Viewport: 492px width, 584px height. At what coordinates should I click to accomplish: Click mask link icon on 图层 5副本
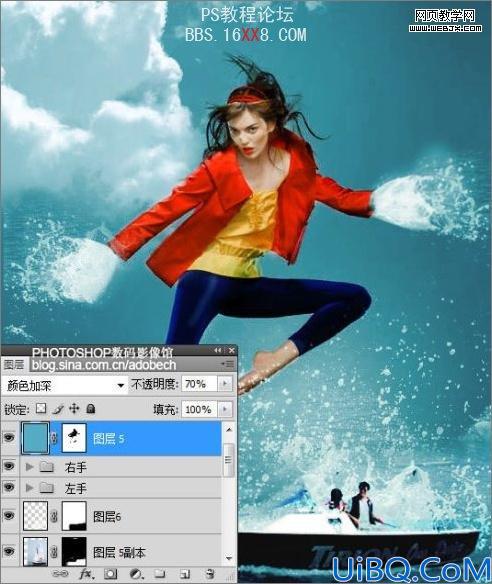click(x=54, y=552)
